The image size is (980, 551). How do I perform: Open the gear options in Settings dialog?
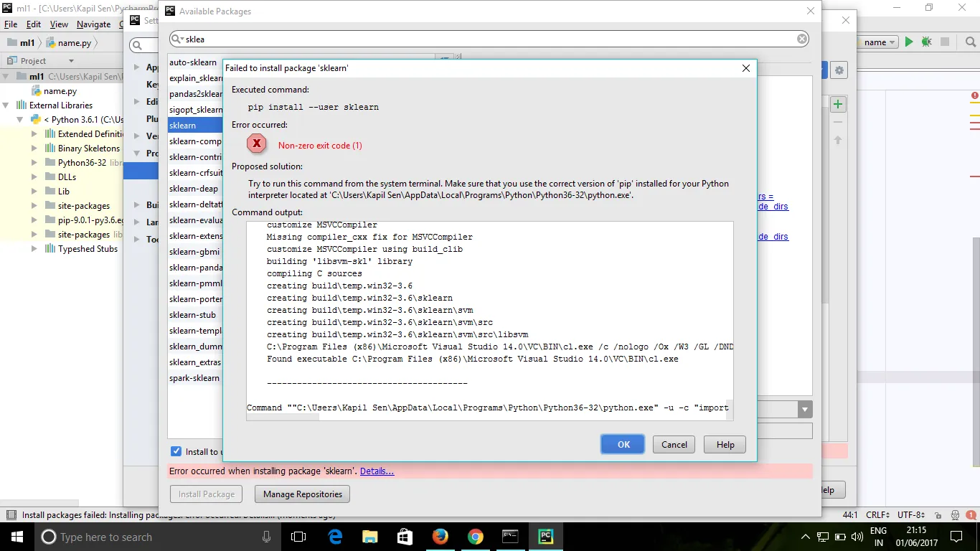[x=839, y=70]
